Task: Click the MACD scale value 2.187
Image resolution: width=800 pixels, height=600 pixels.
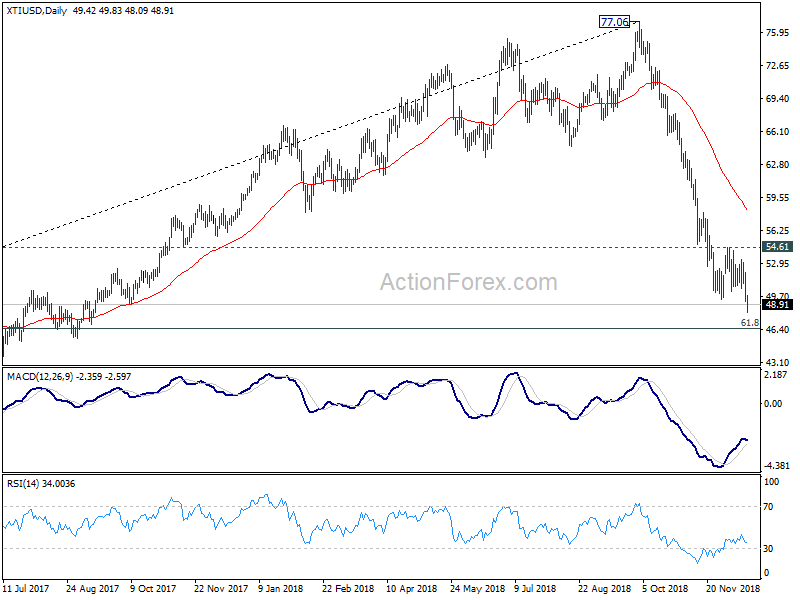Action: 778,375
